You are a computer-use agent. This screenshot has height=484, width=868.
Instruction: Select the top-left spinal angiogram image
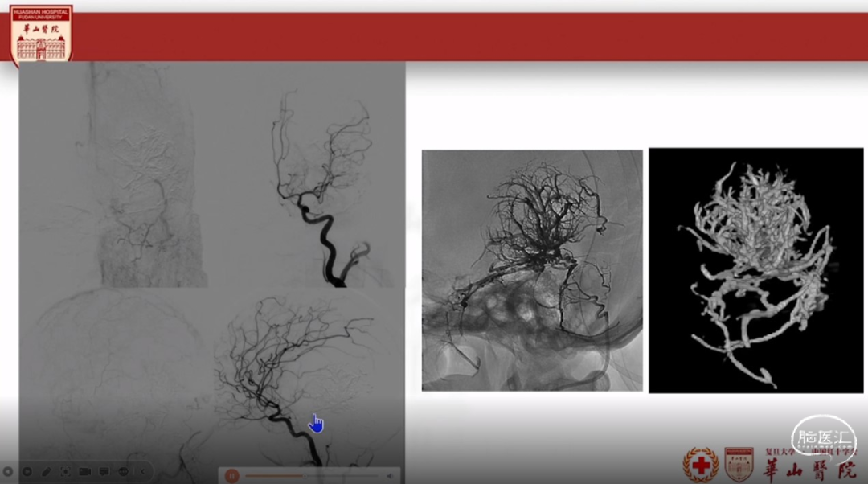point(115,174)
